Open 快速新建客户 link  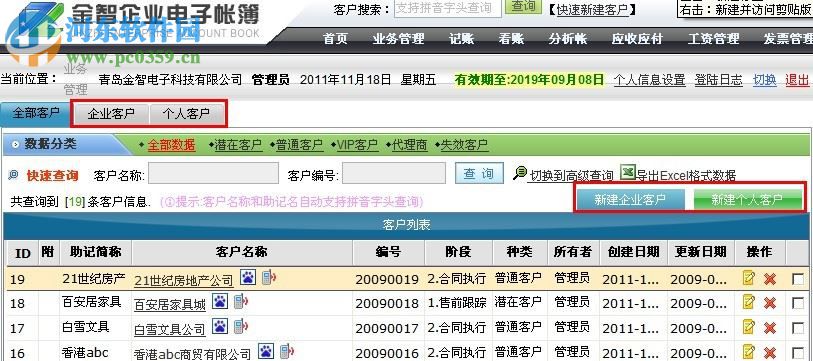(x=593, y=9)
